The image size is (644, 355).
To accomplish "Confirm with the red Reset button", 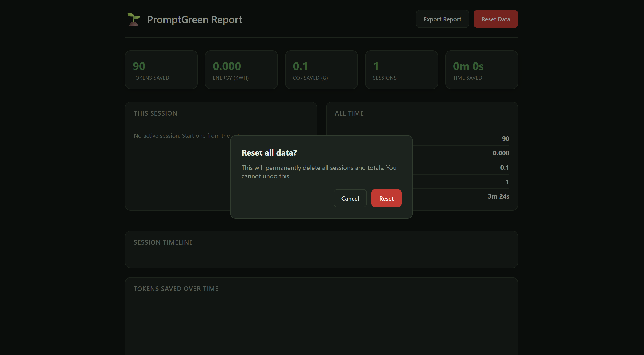I will [386, 198].
